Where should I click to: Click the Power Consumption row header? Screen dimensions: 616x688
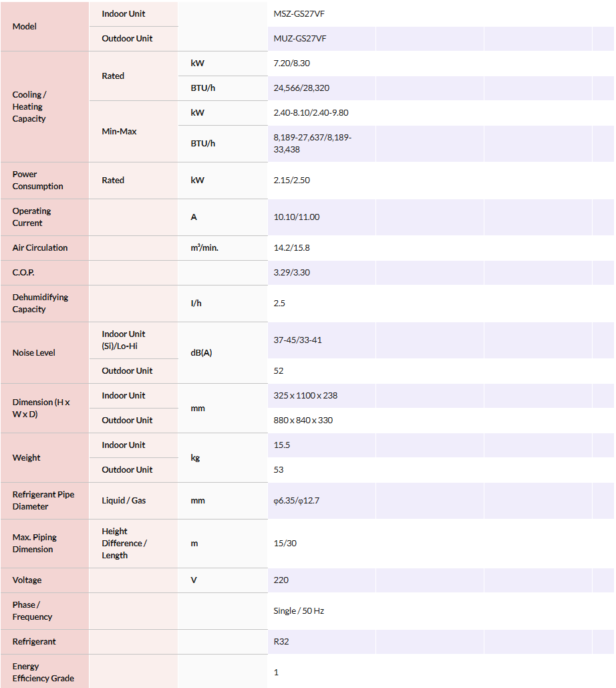[x=37, y=181]
